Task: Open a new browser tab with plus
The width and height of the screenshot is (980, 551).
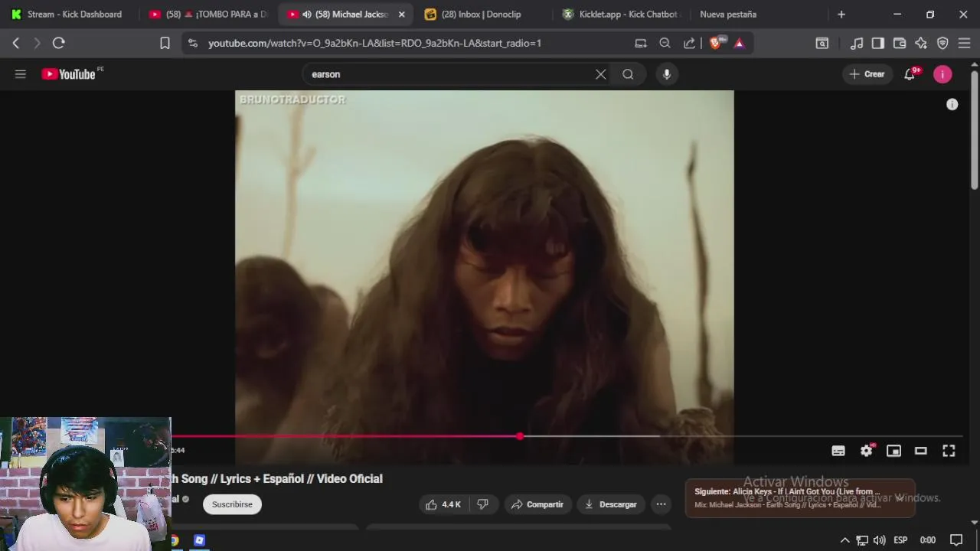Action: [841, 15]
